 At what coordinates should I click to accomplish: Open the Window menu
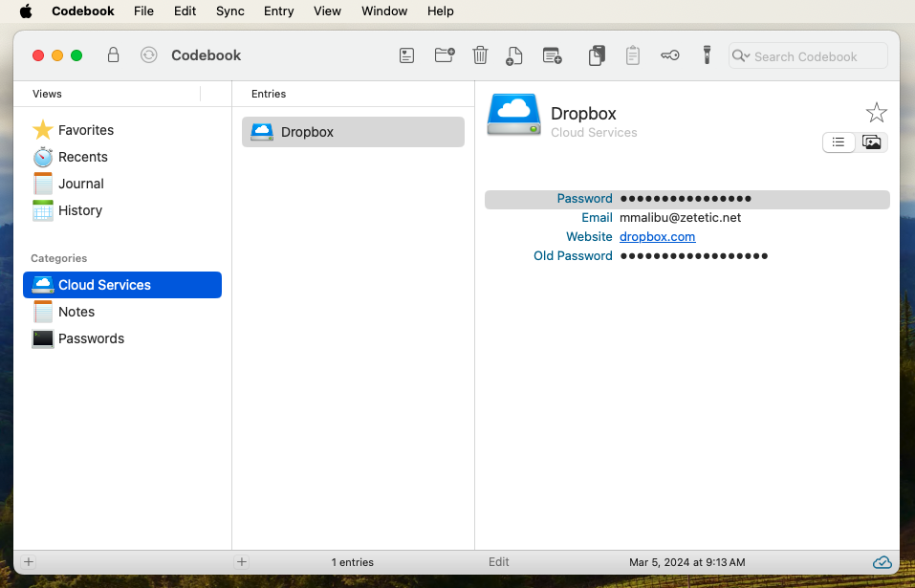tap(384, 11)
